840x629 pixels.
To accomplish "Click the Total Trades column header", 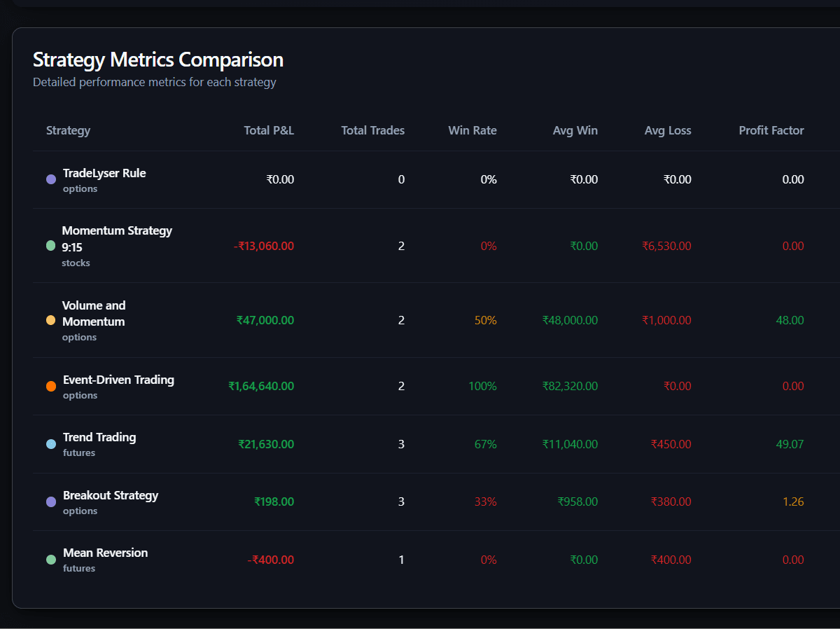I will pyautogui.click(x=372, y=130).
